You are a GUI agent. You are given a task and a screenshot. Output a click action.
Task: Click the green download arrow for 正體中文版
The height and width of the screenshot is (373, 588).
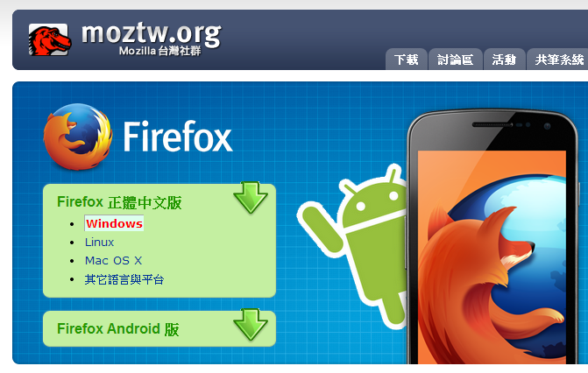[251, 198]
